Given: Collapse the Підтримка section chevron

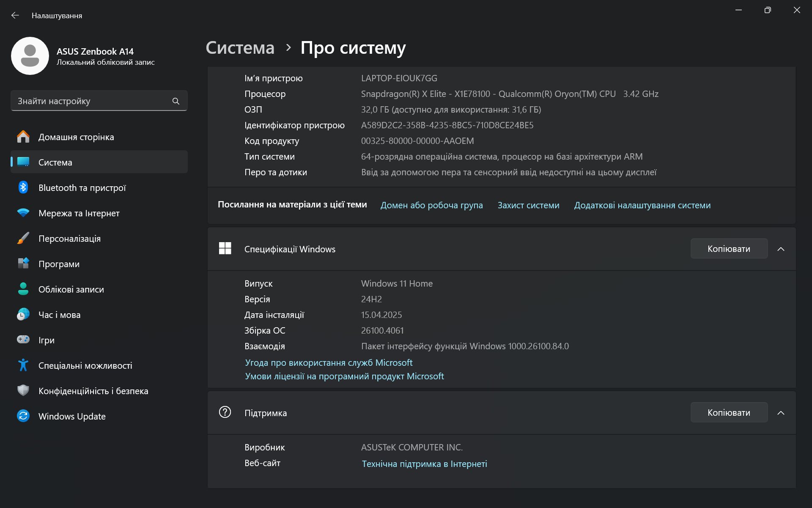Looking at the screenshot, I should [x=781, y=413].
